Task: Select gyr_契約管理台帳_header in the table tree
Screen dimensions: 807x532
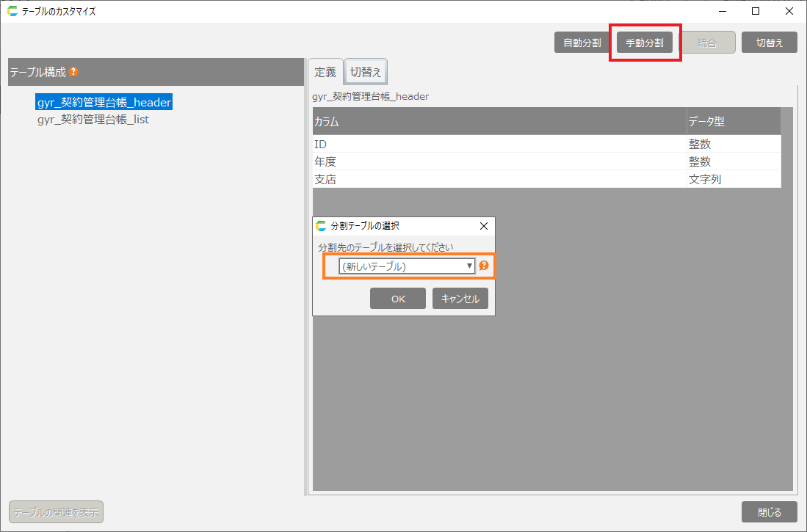Action: 104,103
